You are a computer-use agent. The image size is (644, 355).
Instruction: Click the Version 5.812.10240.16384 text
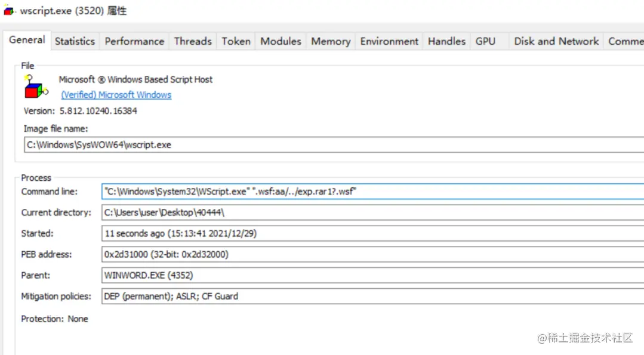[81, 111]
